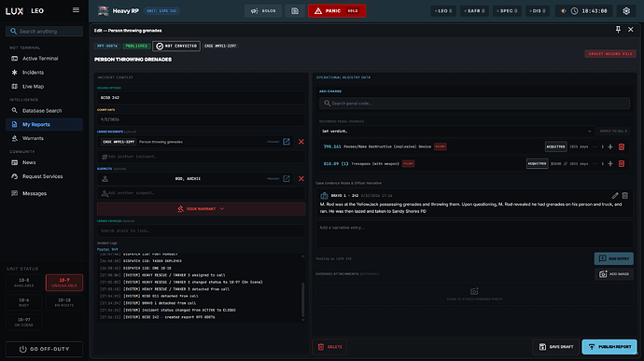Hit the red PANIC button
Image resolution: width=644 pixels, height=361 pixels.
337,11
